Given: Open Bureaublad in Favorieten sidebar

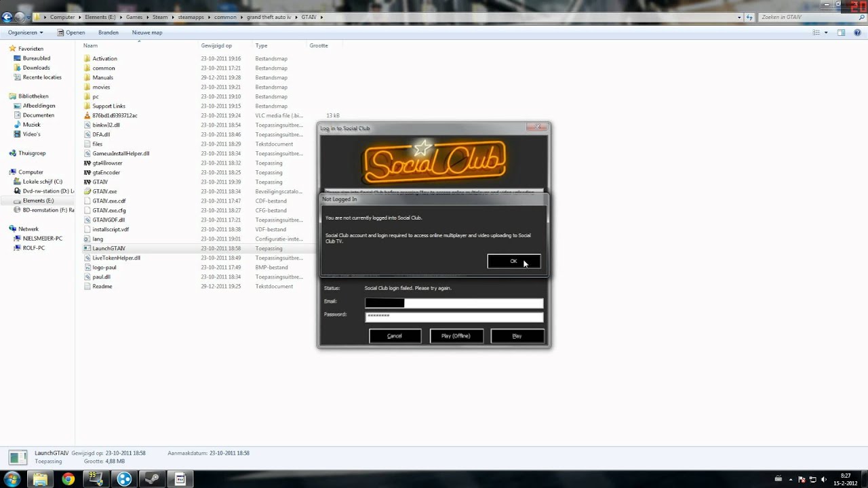Looking at the screenshot, I should [x=37, y=58].
